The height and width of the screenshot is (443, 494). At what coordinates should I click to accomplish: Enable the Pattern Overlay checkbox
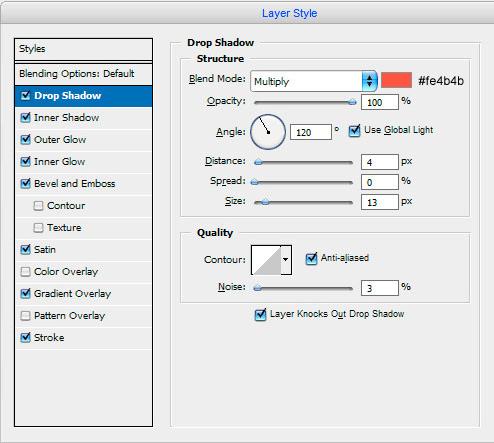25,316
